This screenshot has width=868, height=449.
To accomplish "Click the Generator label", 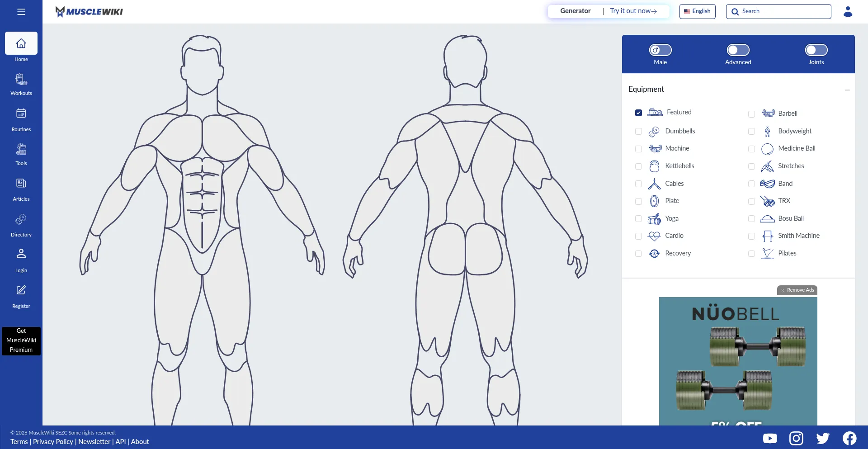I will point(575,11).
